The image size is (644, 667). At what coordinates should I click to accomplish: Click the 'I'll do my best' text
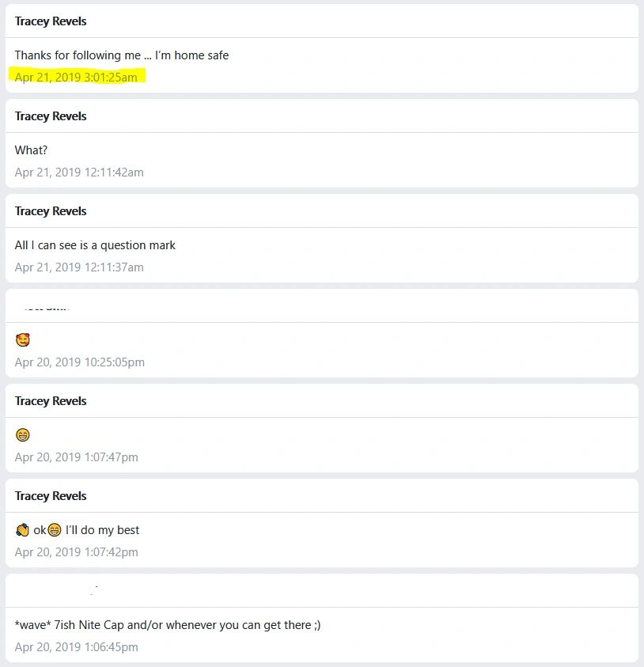point(102,530)
